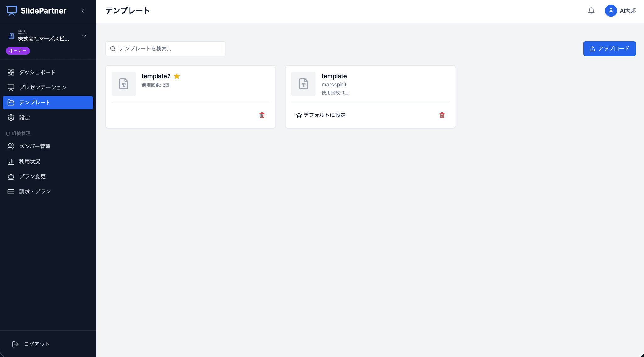Delete the template2 card via trash icon
The height and width of the screenshot is (357, 644).
coord(262,115)
